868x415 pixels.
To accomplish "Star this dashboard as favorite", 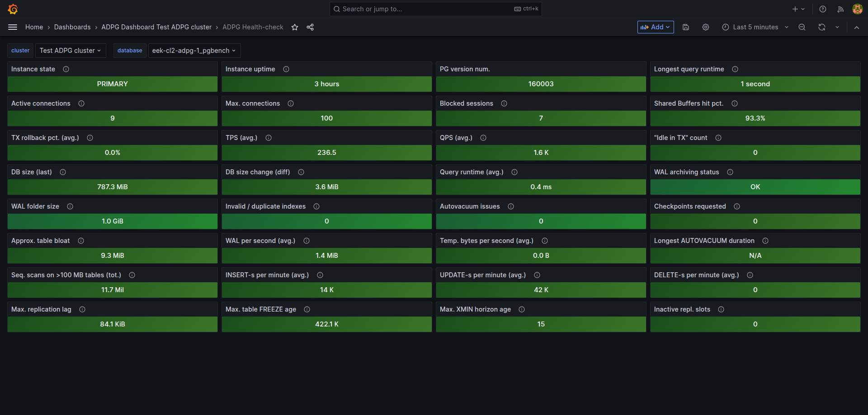I will click(295, 27).
